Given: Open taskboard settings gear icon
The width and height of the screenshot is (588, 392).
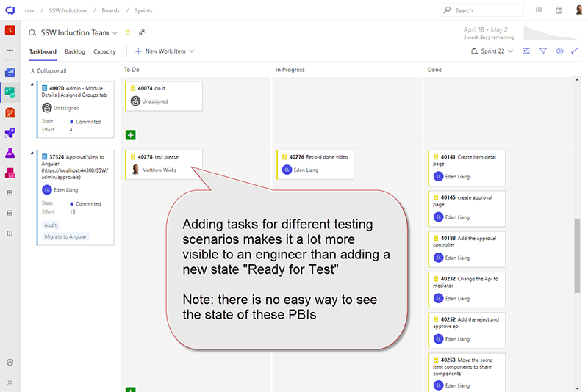Looking at the screenshot, I should click(x=559, y=51).
